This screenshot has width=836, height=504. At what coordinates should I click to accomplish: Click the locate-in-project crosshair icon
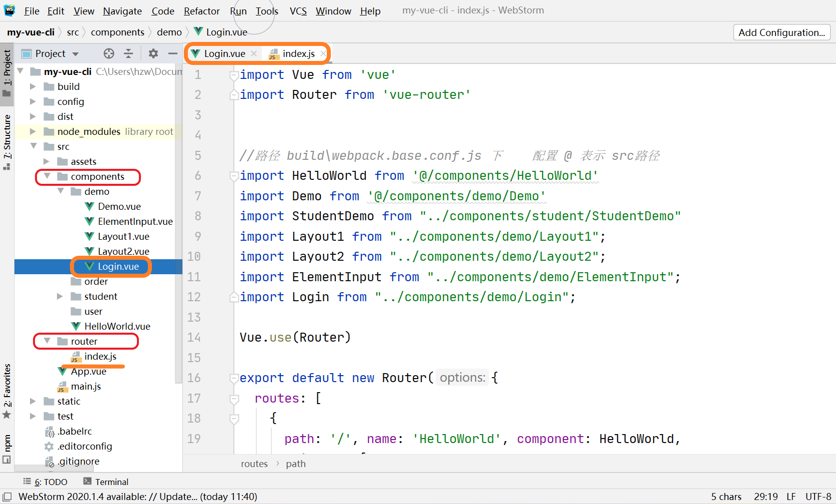click(109, 53)
